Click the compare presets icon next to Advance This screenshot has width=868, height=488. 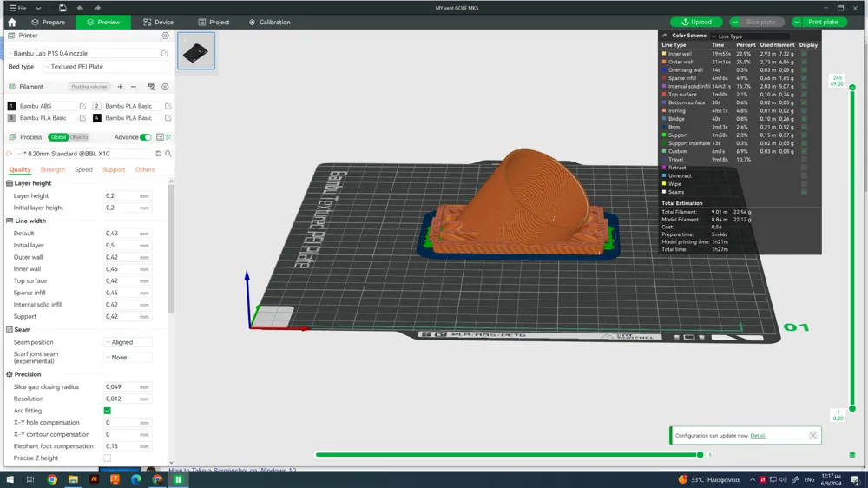tap(168, 137)
